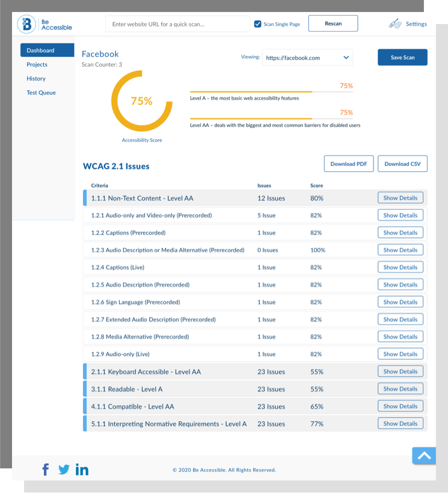Screen dimensions: 448x493
Task: Click the 'Score' column header
Action: [x=316, y=186]
